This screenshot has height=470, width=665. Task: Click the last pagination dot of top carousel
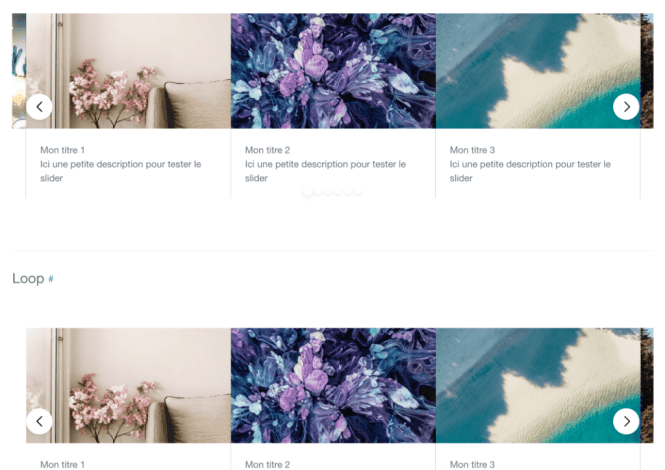(358, 191)
